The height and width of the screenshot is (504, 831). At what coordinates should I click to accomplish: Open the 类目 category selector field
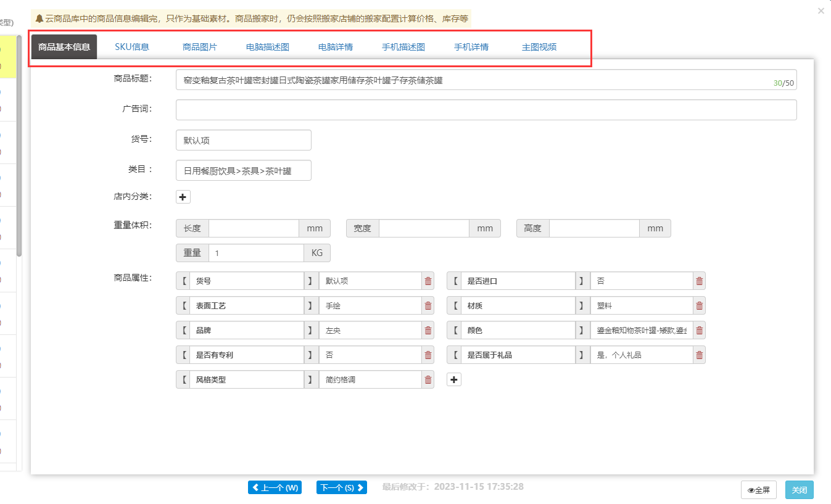243,171
